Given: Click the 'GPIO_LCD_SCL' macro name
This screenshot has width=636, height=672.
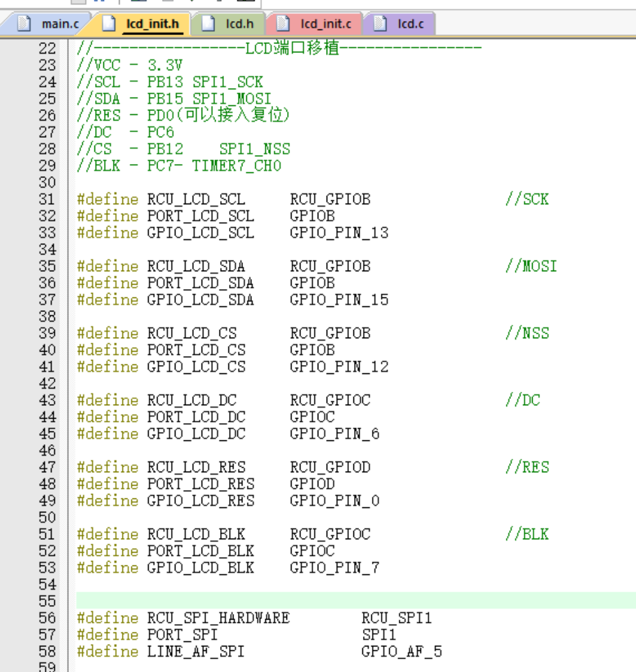Looking at the screenshot, I should (200, 233).
